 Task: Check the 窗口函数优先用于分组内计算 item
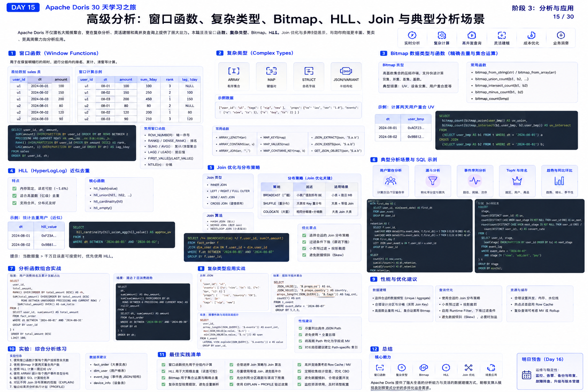(163, 365)
